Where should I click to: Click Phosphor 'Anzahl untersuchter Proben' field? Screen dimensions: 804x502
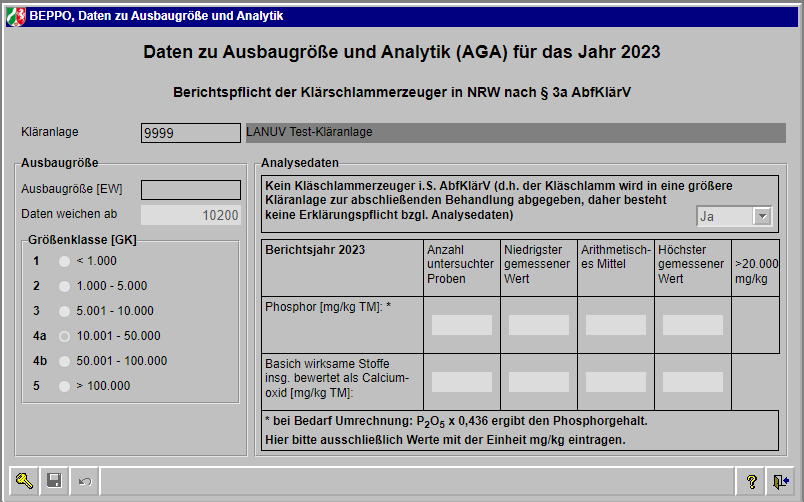coord(462,325)
